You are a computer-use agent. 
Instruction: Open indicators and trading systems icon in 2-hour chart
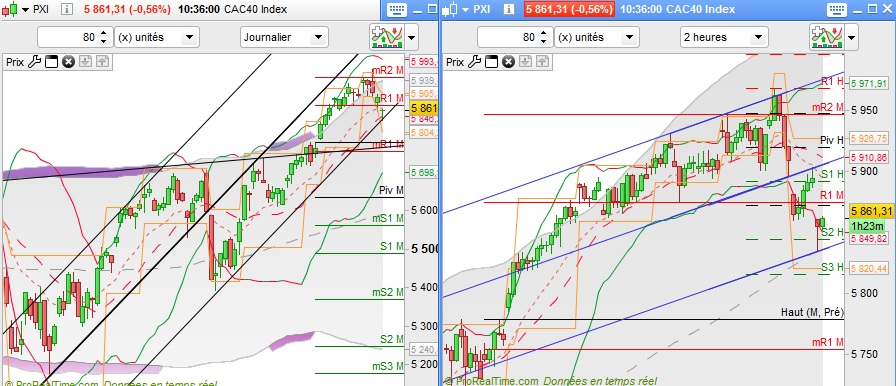(827, 37)
